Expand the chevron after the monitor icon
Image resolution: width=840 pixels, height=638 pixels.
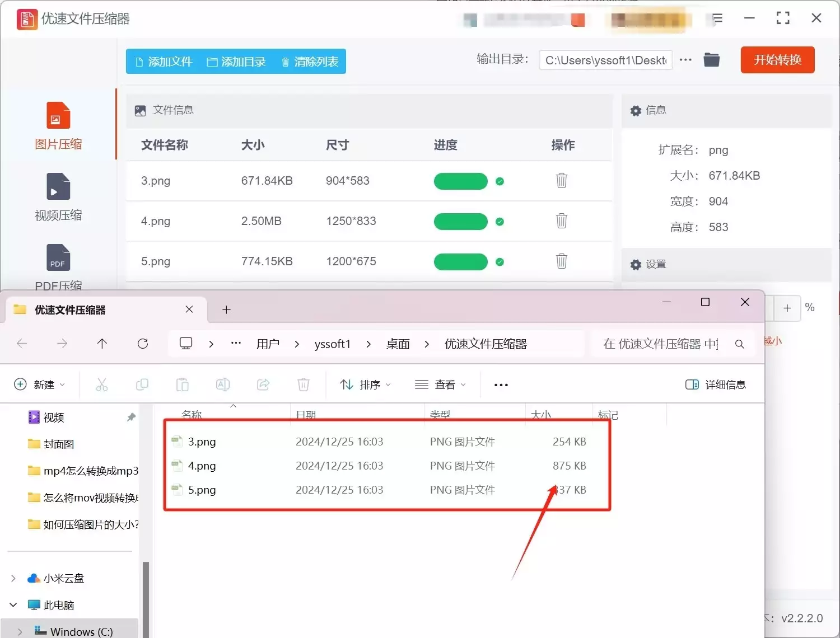(211, 344)
